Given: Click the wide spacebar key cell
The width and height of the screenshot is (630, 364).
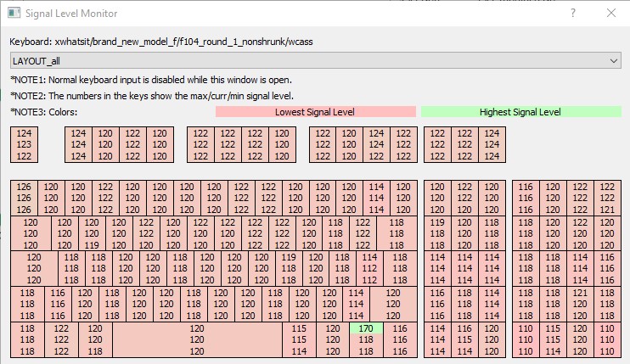Looking at the screenshot, I should (x=197, y=339).
